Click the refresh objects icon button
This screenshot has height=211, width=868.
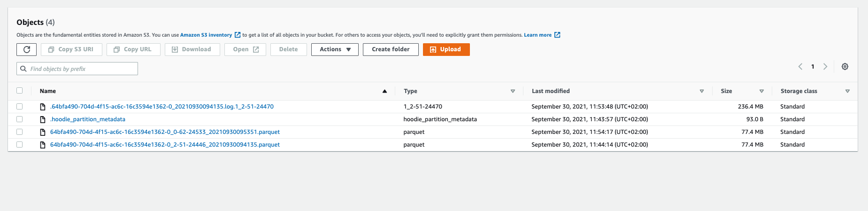click(27, 49)
